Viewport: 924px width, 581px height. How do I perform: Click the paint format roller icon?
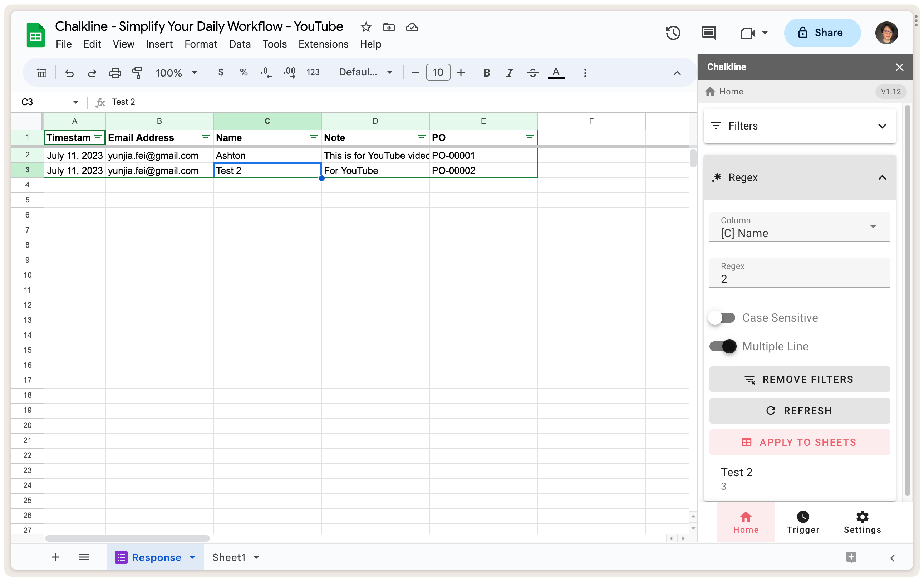tap(137, 73)
